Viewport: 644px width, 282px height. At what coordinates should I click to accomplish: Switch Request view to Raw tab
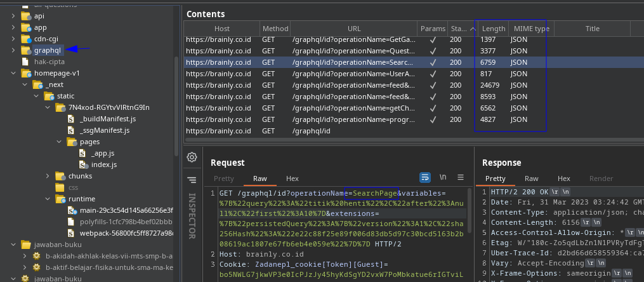click(260, 178)
